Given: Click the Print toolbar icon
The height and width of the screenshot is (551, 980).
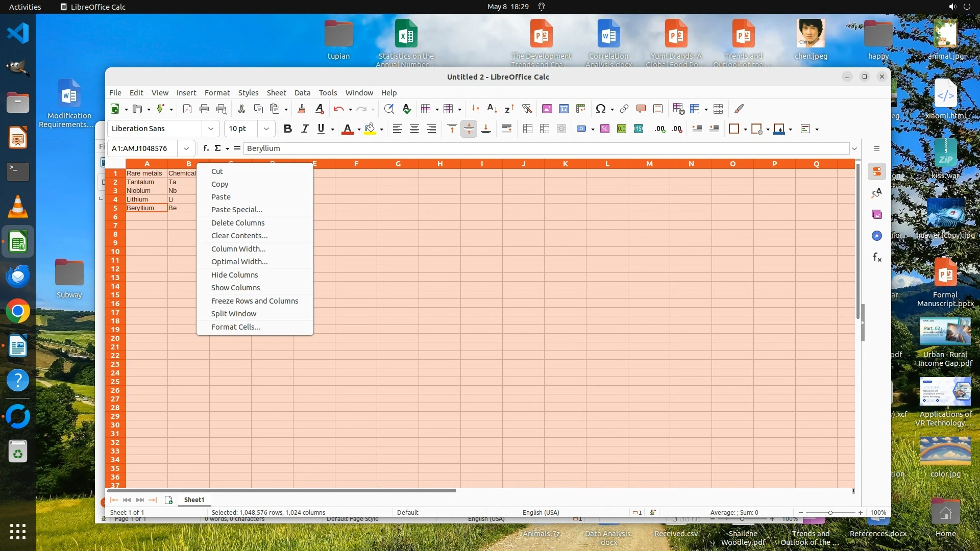Looking at the screenshot, I should tap(204, 109).
